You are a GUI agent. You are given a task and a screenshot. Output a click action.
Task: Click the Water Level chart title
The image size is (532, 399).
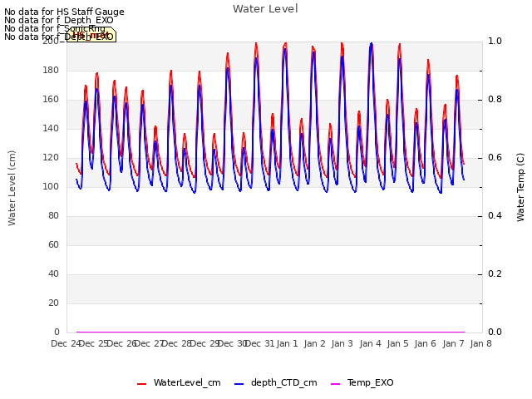click(265, 9)
